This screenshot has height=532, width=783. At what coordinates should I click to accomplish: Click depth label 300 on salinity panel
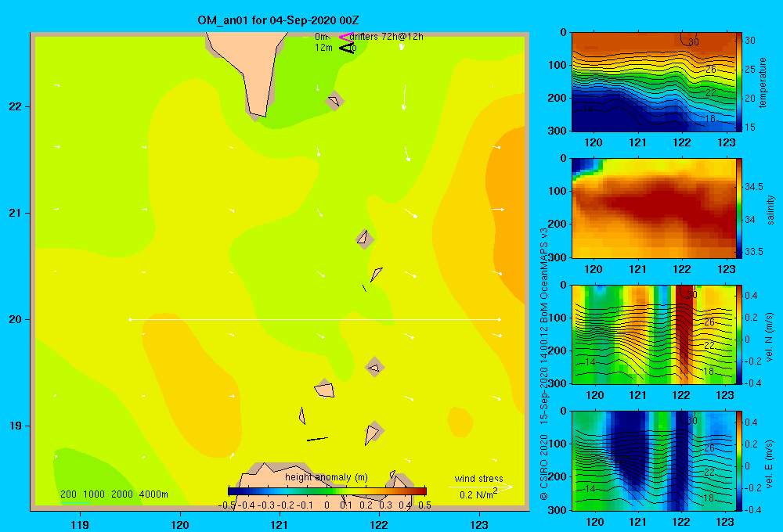pos(557,257)
